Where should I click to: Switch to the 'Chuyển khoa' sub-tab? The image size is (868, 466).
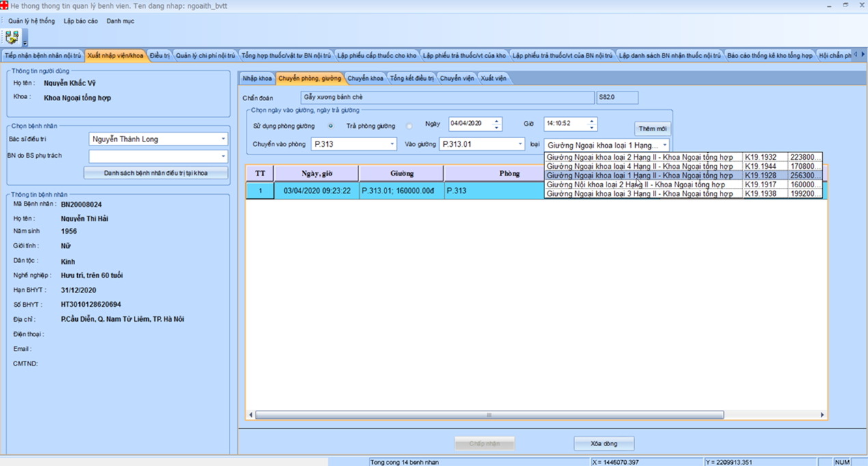pos(365,79)
